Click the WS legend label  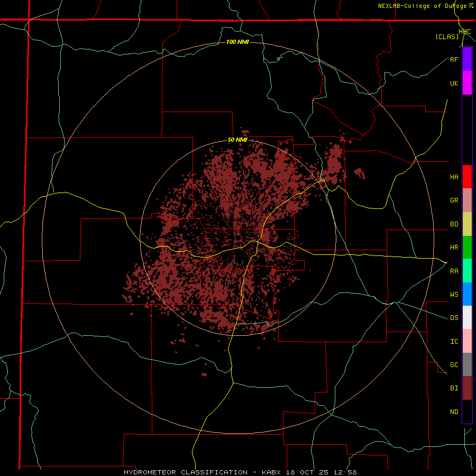pos(454,295)
